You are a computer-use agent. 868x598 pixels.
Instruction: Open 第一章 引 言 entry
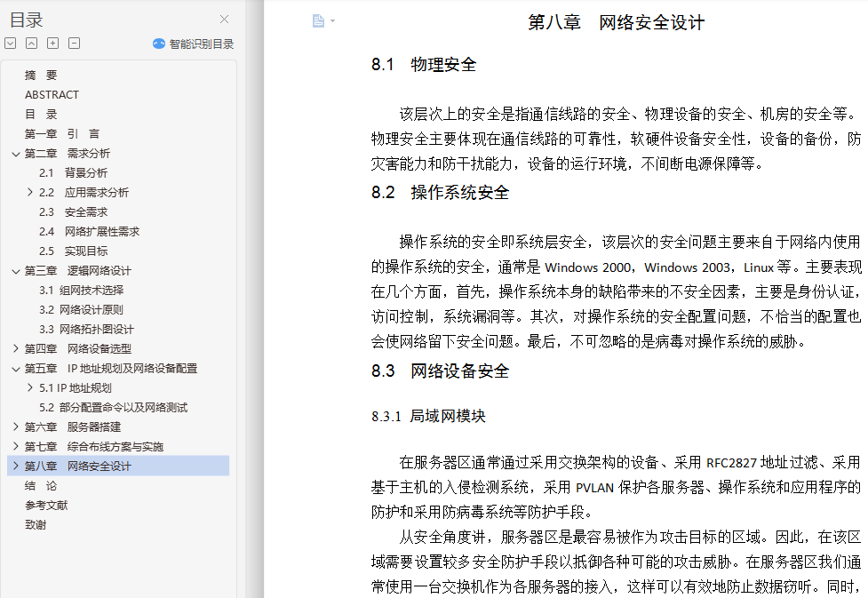(x=62, y=134)
